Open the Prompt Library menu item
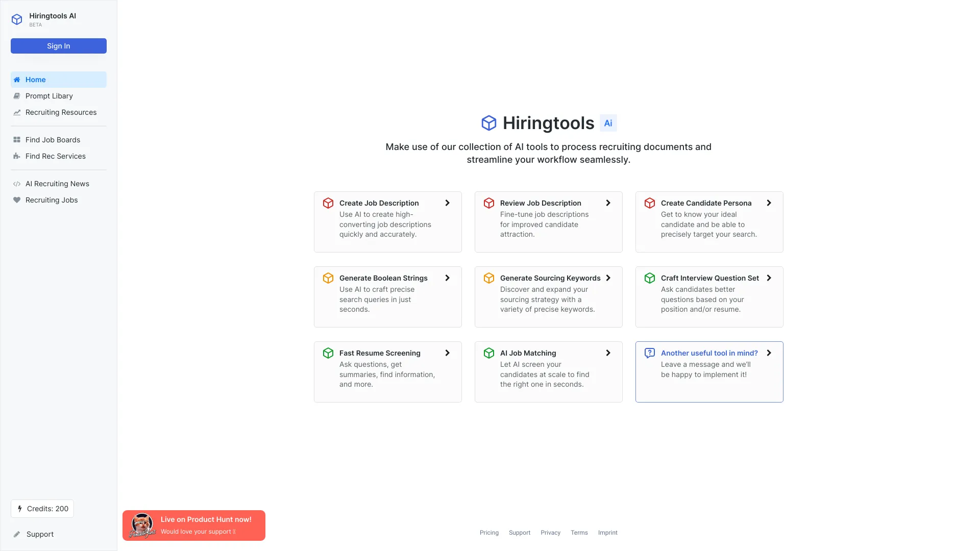 point(49,95)
